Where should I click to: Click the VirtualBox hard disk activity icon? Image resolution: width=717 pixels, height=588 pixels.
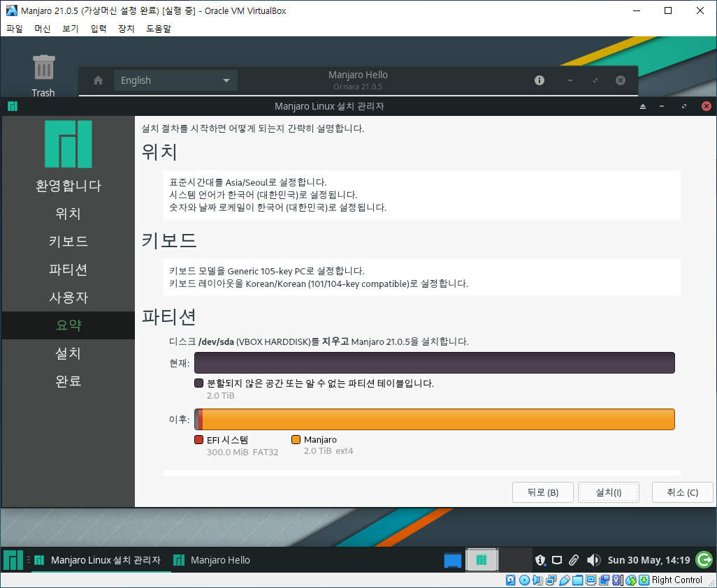point(511,580)
